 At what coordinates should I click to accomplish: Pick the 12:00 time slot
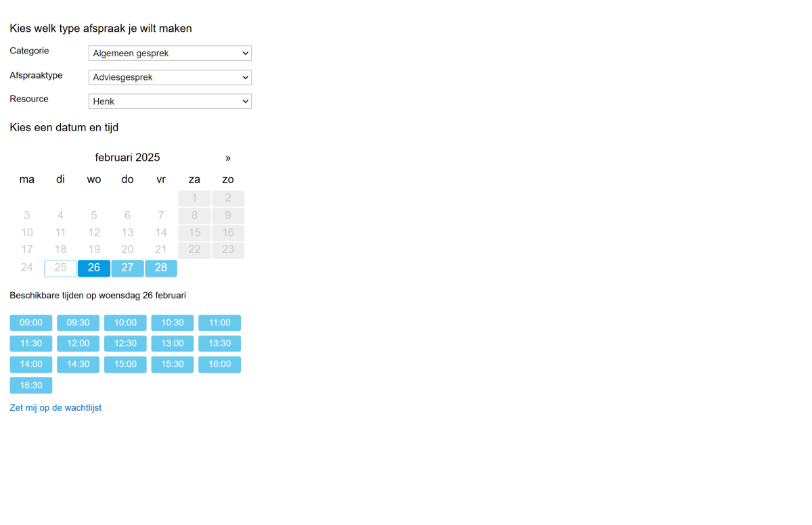pyautogui.click(x=78, y=344)
